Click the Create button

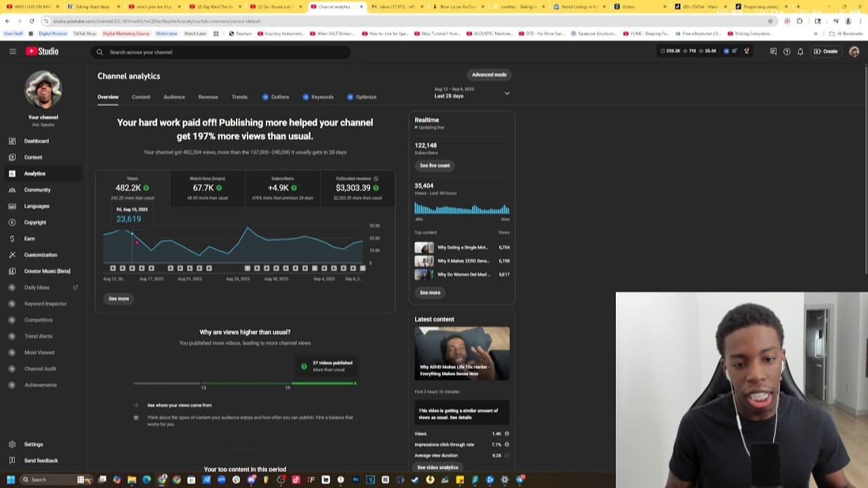pos(826,52)
